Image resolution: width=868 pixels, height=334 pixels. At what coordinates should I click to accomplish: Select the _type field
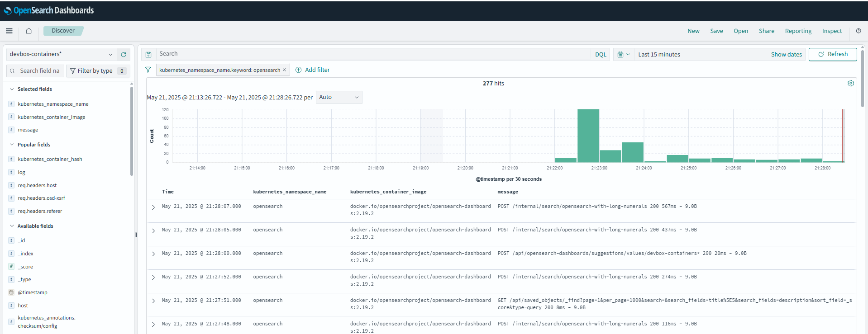pyautogui.click(x=24, y=279)
